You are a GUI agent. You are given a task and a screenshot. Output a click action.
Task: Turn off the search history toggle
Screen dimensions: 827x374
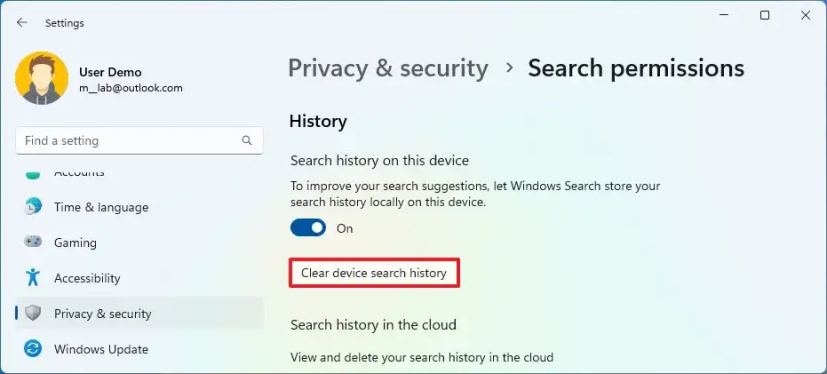tap(308, 228)
